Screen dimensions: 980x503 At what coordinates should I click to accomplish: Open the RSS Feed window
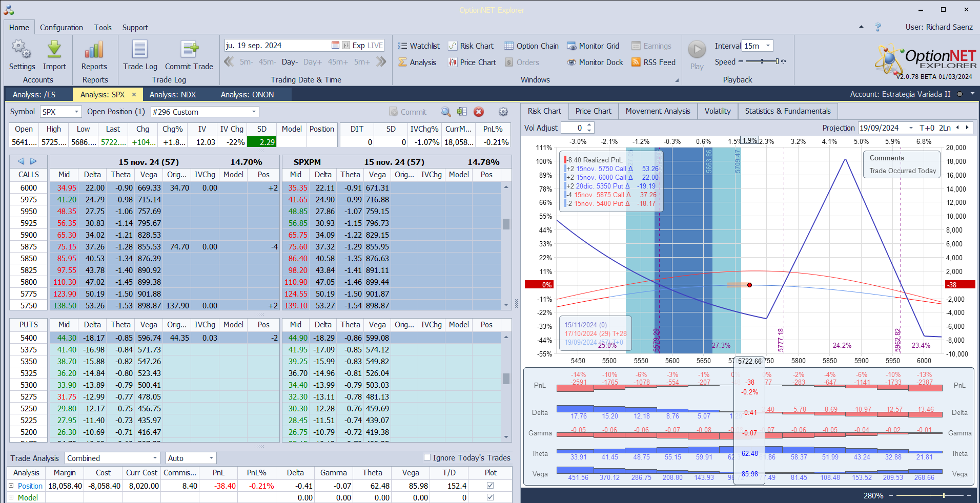(x=654, y=62)
